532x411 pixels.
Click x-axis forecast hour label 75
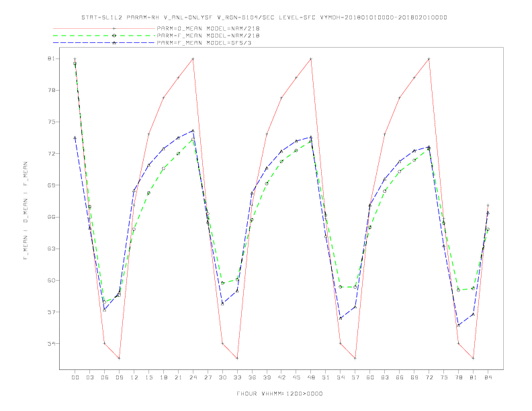[x=444, y=377]
